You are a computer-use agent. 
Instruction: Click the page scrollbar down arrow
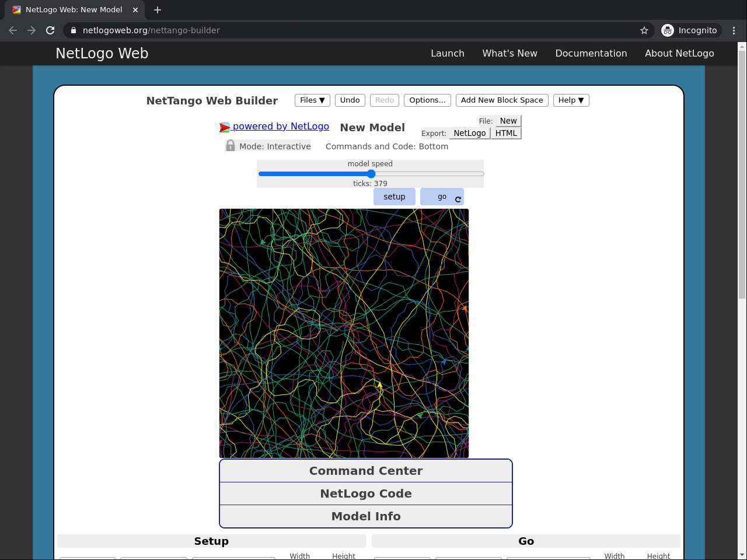click(x=742, y=555)
